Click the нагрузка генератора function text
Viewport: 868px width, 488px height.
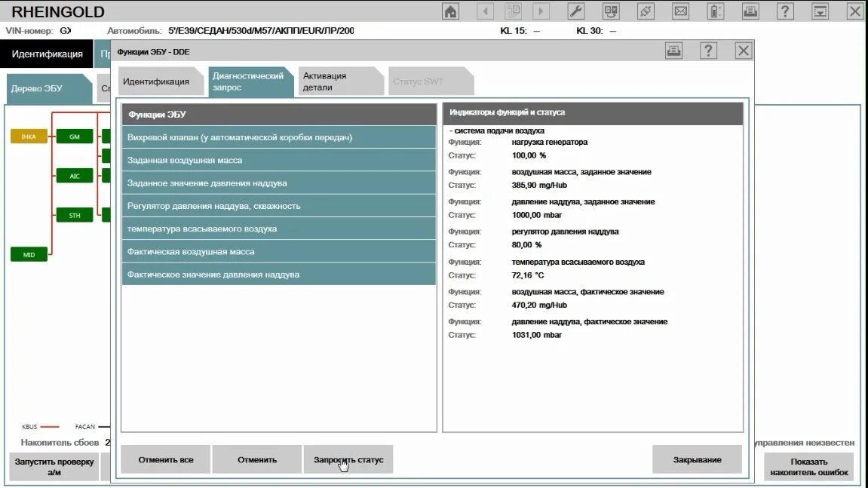coord(550,143)
